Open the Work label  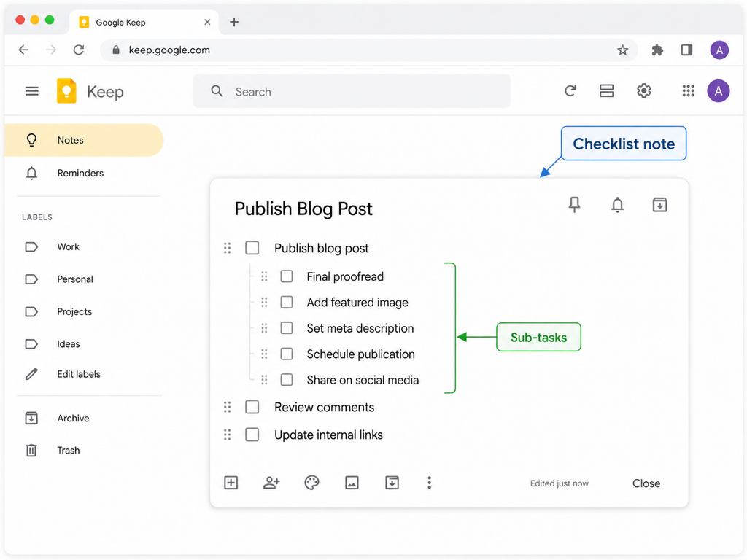[x=84, y=246]
